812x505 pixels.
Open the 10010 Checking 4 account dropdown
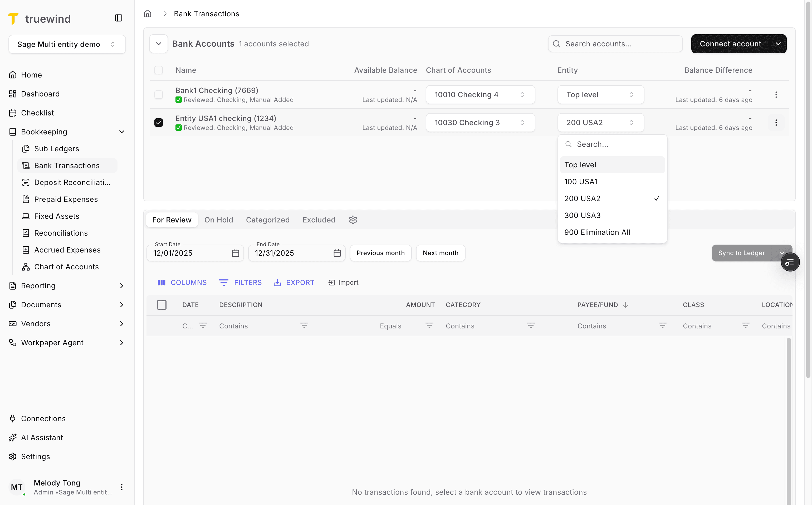(x=480, y=95)
